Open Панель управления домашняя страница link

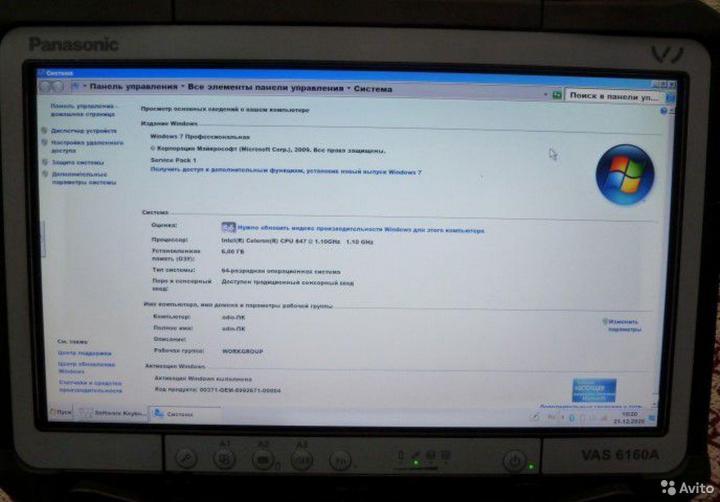tap(83, 110)
